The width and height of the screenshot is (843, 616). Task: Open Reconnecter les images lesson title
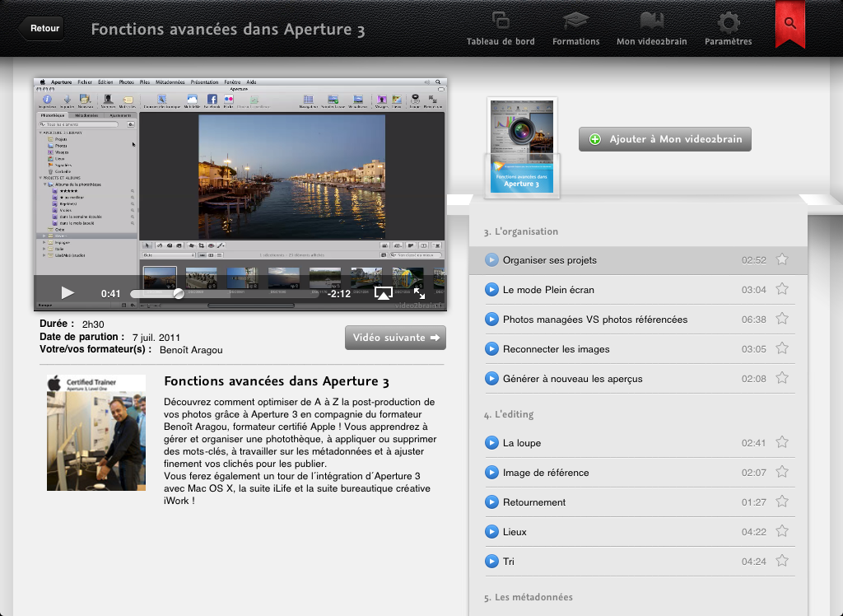point(556,349)
